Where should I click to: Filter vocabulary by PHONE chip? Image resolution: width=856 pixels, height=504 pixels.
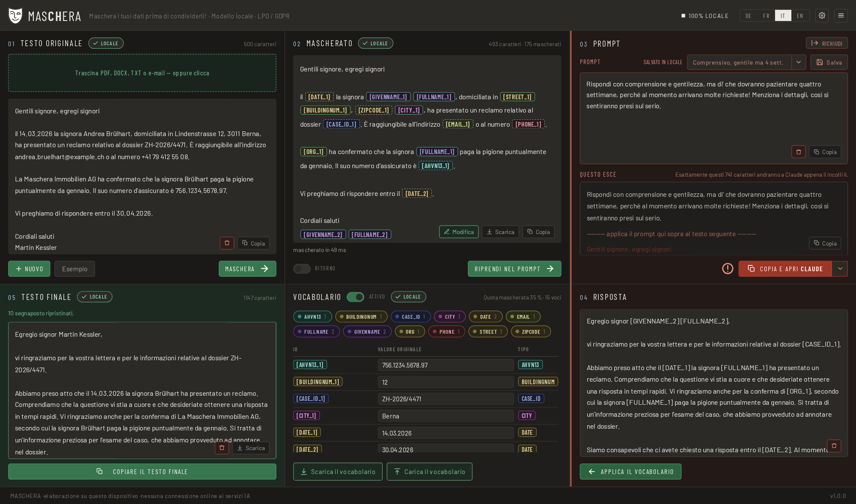447,332
